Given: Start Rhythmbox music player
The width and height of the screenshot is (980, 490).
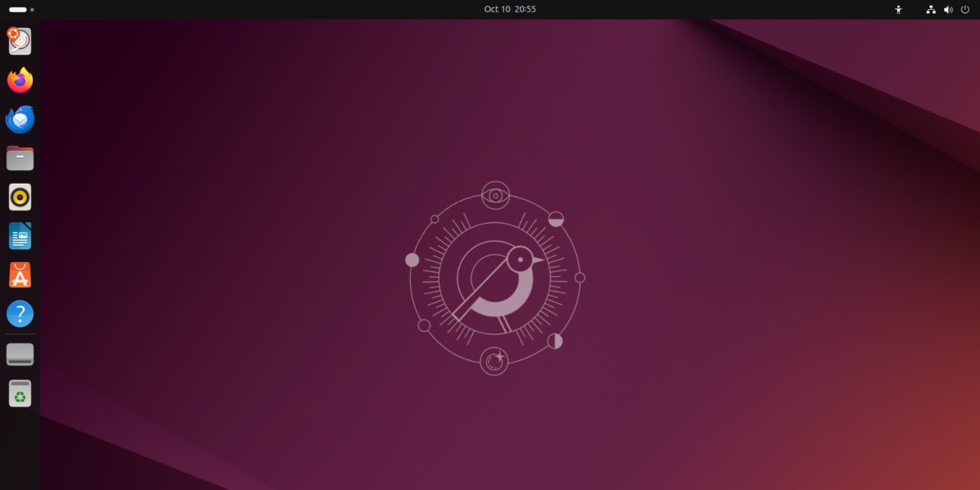Looking at the screenshot, I should click(20, 197).
